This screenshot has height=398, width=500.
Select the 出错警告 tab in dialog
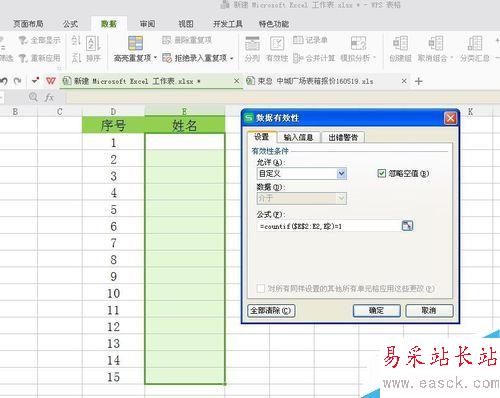343,137
